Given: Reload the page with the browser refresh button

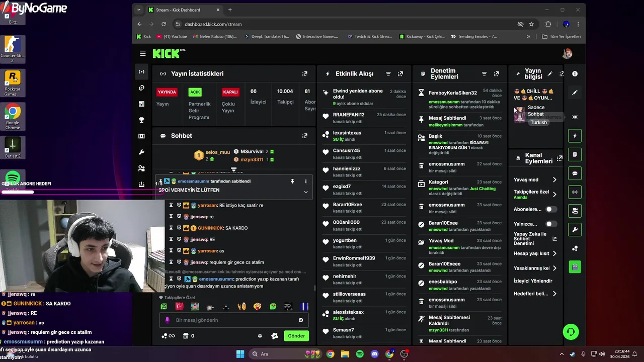Looking at the screenshot, I should (x=164, y=24).
